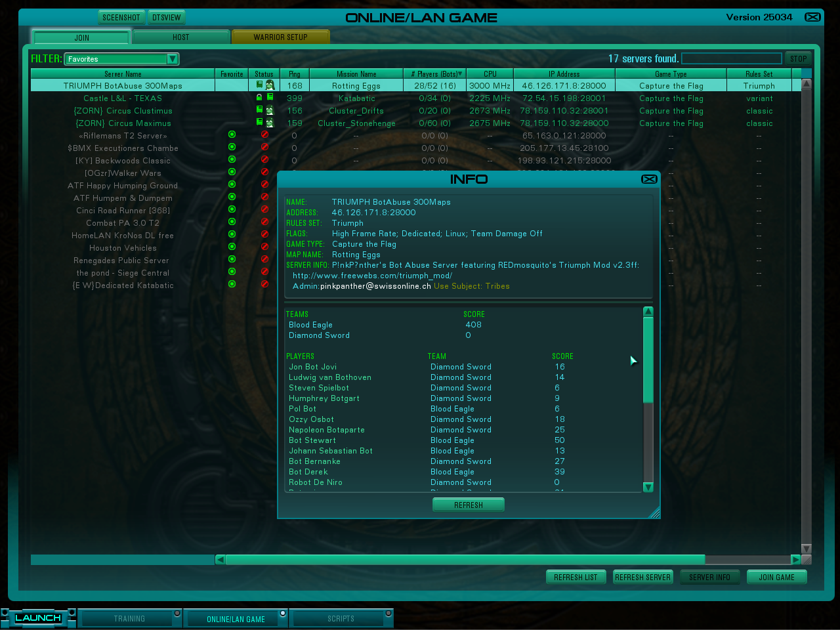Open the Favorites filter dropdown
This screenshot has width=840, height=630.
(172, 59)
